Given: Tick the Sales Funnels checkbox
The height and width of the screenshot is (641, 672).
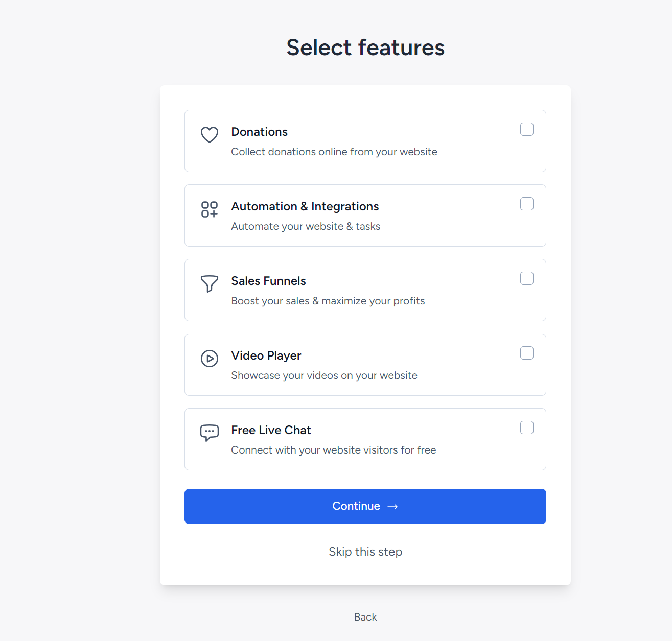Looking at the screenshot, I should (527, 279).
